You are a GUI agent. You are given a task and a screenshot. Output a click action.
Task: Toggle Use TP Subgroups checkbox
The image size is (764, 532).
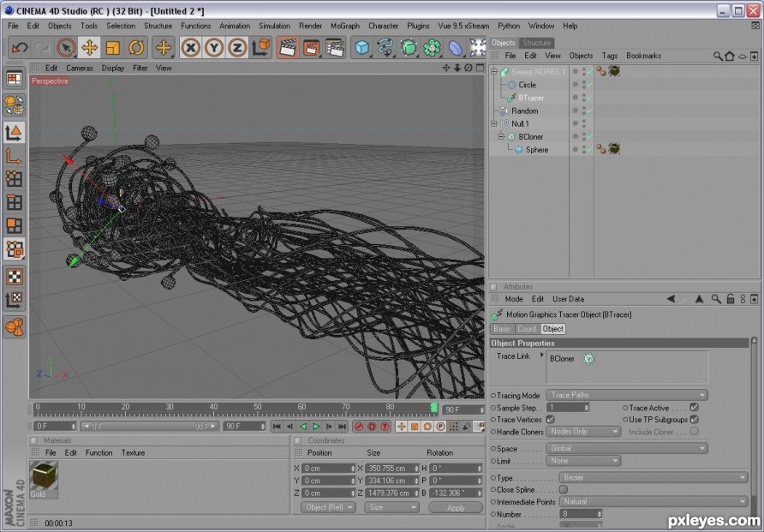(695, 419)
